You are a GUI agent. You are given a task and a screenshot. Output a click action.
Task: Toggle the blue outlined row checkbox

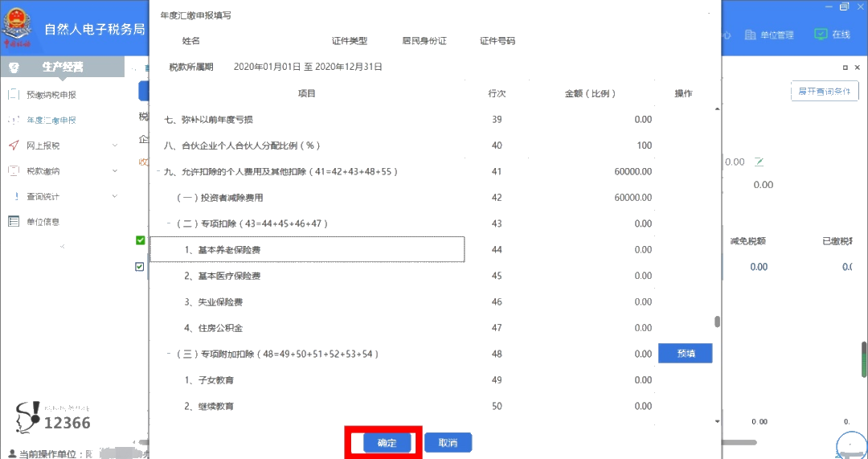(x=140, y=267)
